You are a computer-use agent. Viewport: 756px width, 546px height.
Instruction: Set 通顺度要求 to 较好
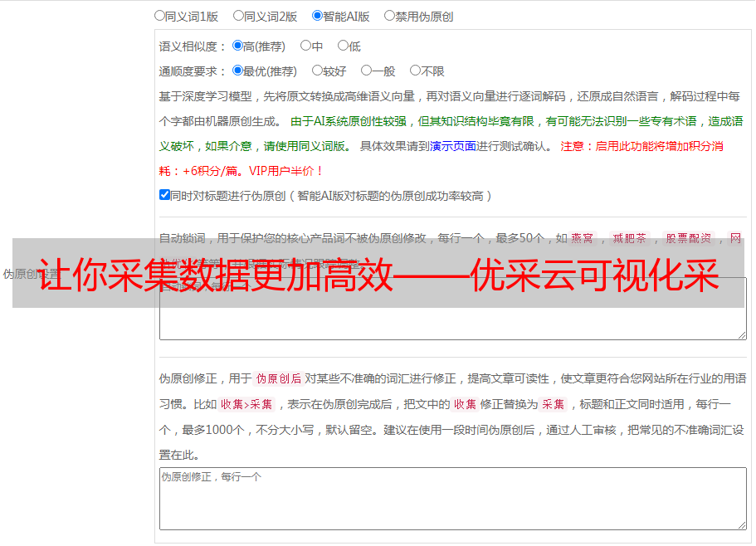click(317, 71)
